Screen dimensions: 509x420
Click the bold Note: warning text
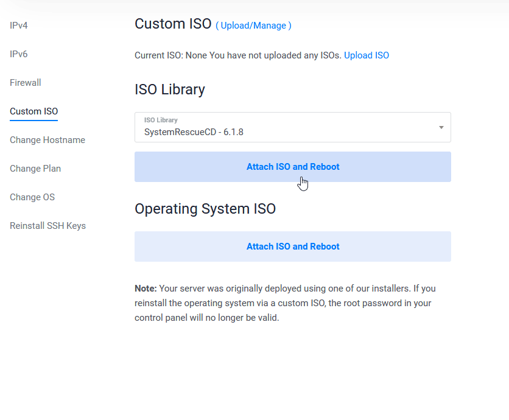click(146, 289)
